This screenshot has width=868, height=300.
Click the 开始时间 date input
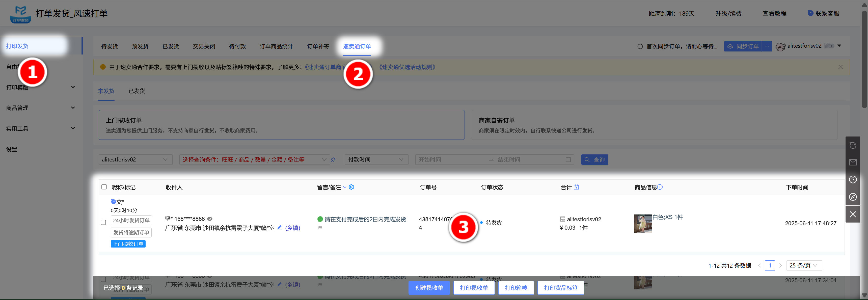451,160
